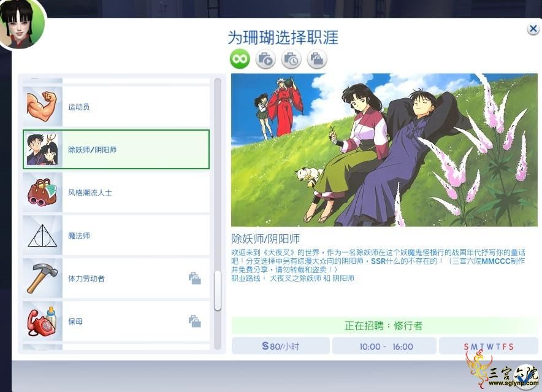Image resolution: width=542 pixels, height=392 pixels.
Task: Choose the 运动员 career row
Action: tap(116, 107)
